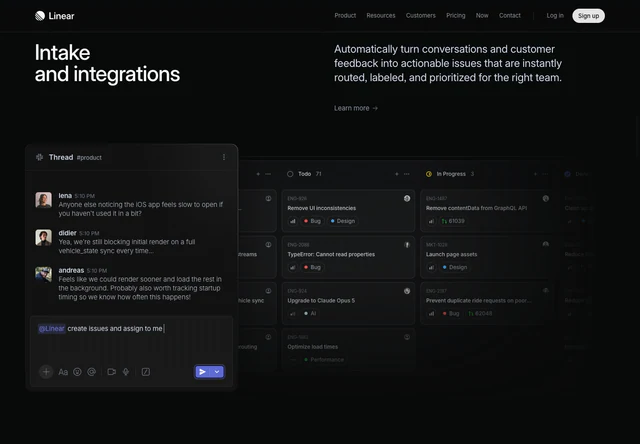Viewport: 640px width, 444px height.
Task: Click the Linear logo in the header
Action: coord(54,16)
